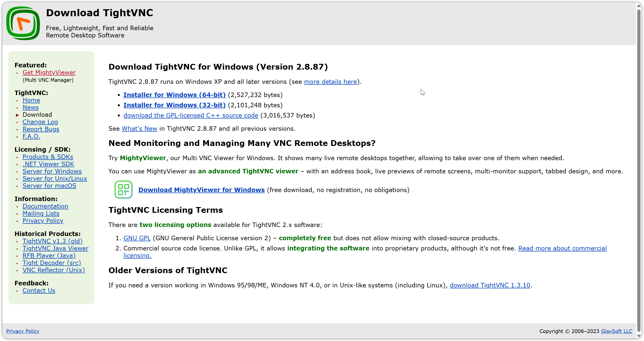Open the F.A.Q. sidebar link
The width and height of the screenshot is (644, 341).
31,136
